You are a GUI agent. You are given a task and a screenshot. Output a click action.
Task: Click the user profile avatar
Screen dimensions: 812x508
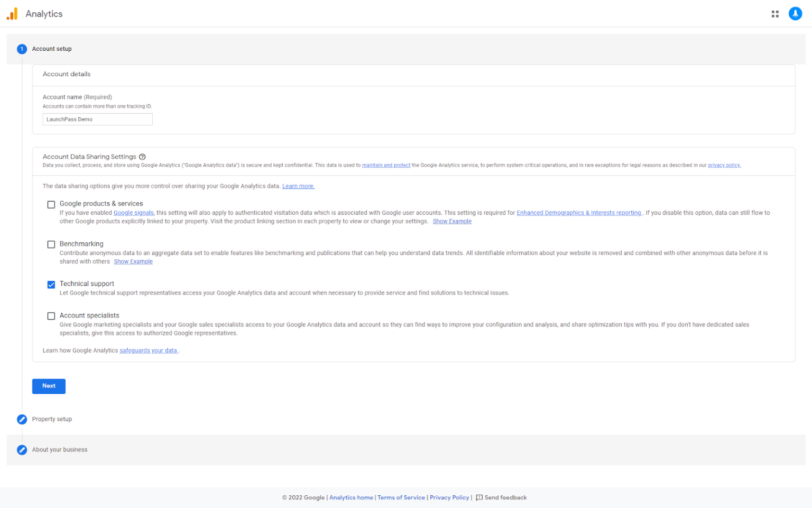pyautogui.click(x=795, y=13)
